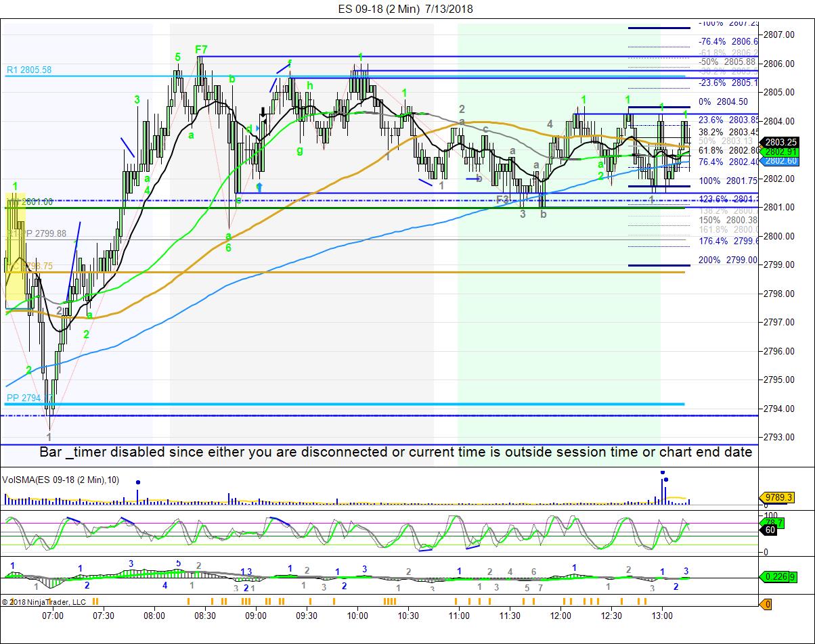Click the -50% 2805.88 Fibonacci label
This screenshot has width=815, height=644.
[728, 62]
